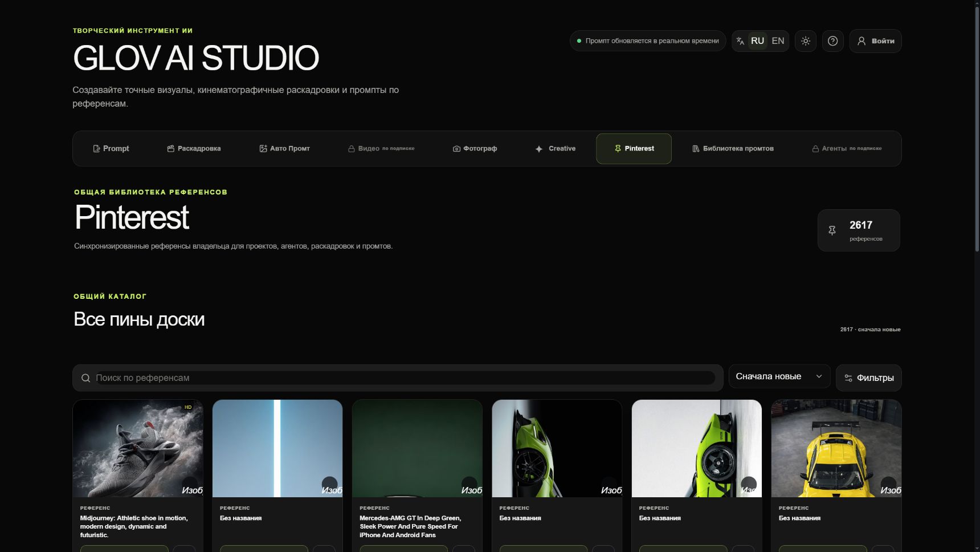Click the real-time prompt status pill
The width and height of the screenshot is (980, 552).
648,41
